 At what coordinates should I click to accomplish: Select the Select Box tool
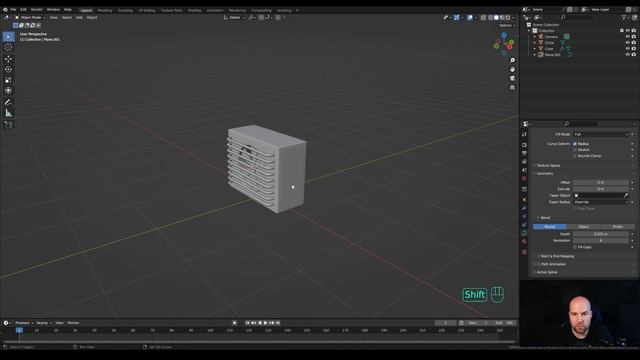(x=8, y=37)
